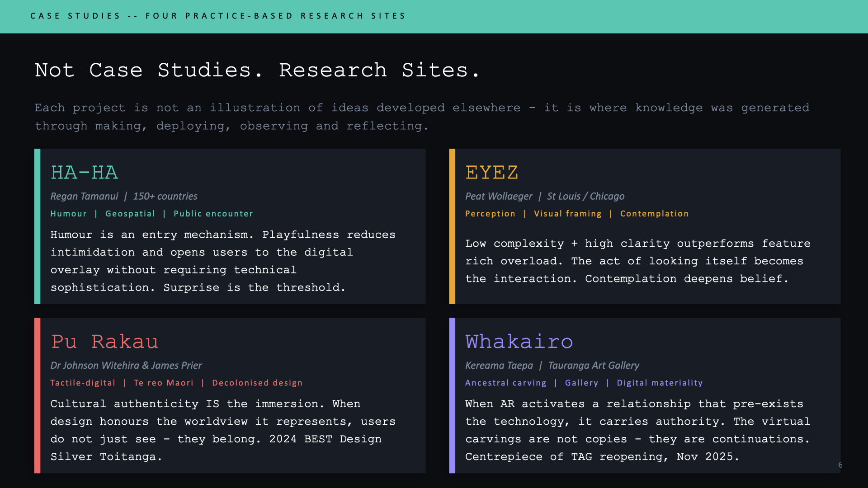Click the Digital materiality tag

click(x=660, y=383)
